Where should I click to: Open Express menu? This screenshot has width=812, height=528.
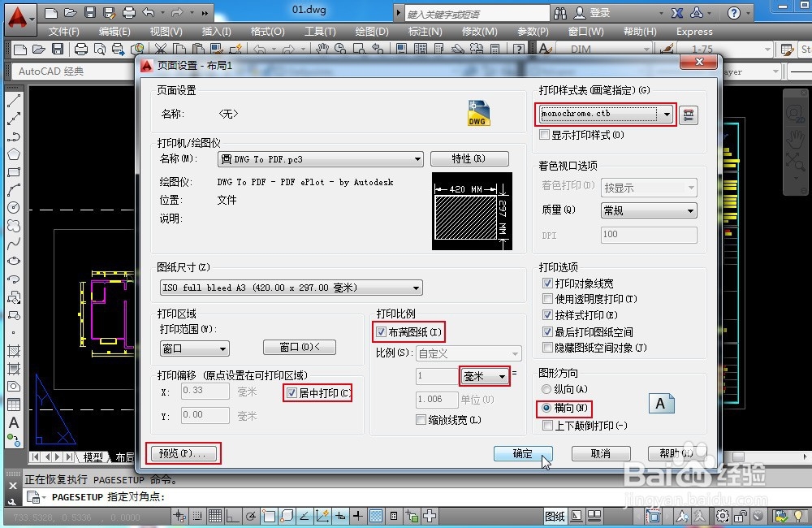click(x=694, y=32)
